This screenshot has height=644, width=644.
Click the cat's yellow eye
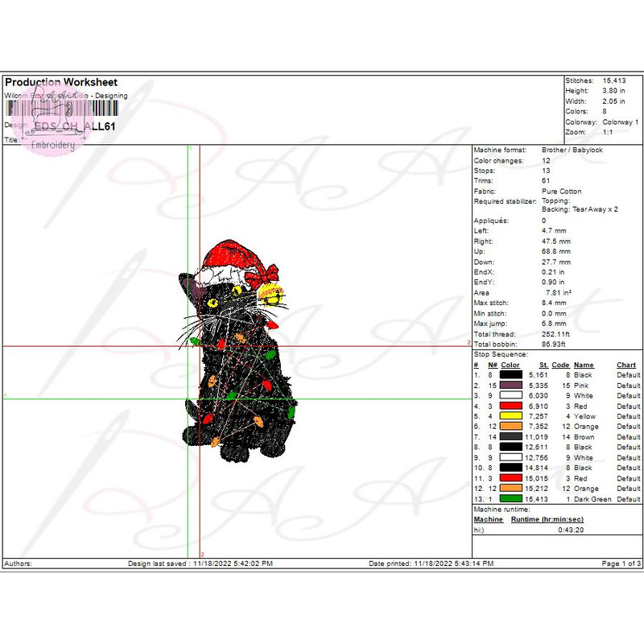(213, 303)
